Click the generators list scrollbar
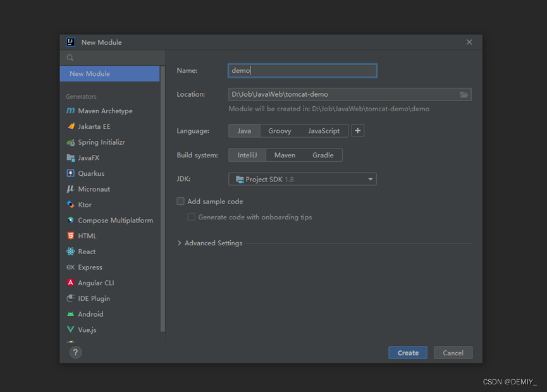This screenshot has width=547, height=392. pyautogui.click(x=163, y=199)
